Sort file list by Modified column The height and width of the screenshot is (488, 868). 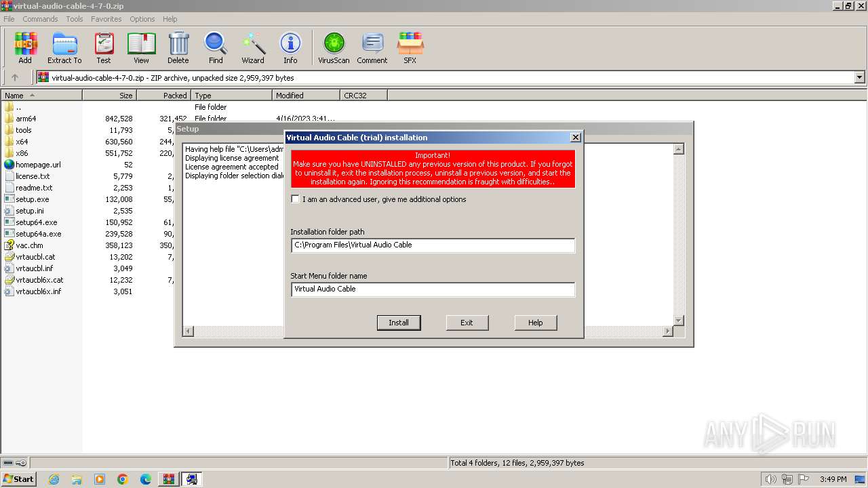[x=306, y=96]
